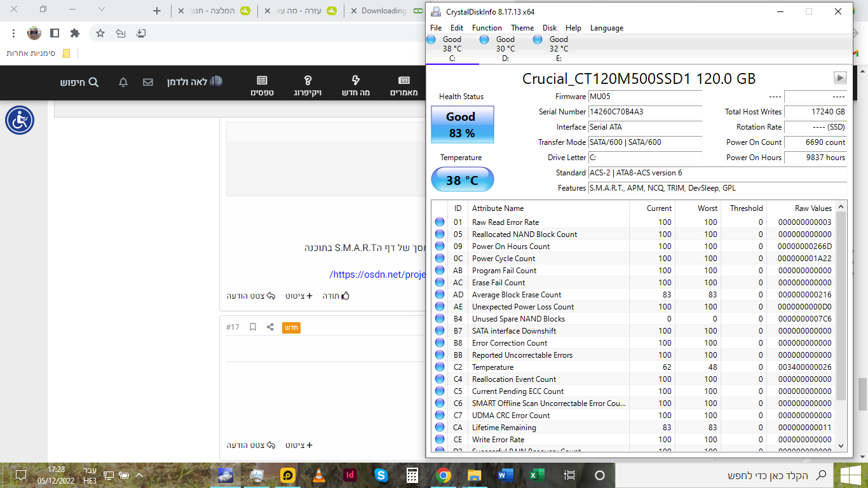868x488 pixels.
Task: Open the סימניות אחרות bookmarks folder
Action: (x=38, y=53)
